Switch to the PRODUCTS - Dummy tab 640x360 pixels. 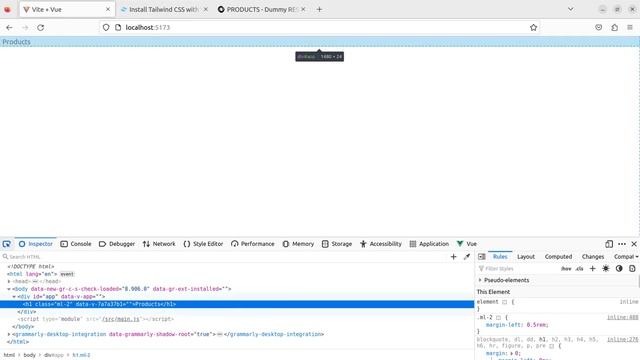261,9
